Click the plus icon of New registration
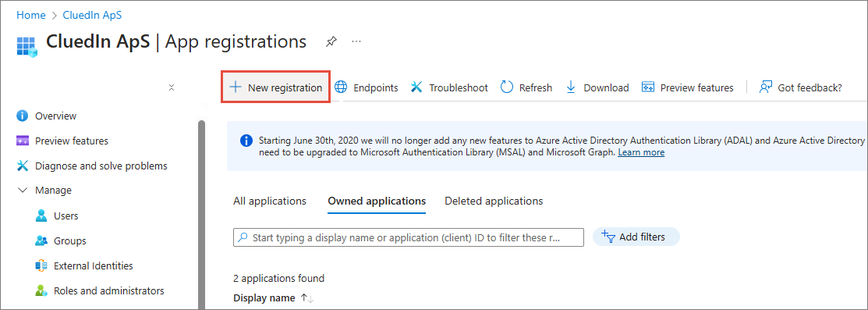This screenshot has width=868, height=310. tap(236, 87)
